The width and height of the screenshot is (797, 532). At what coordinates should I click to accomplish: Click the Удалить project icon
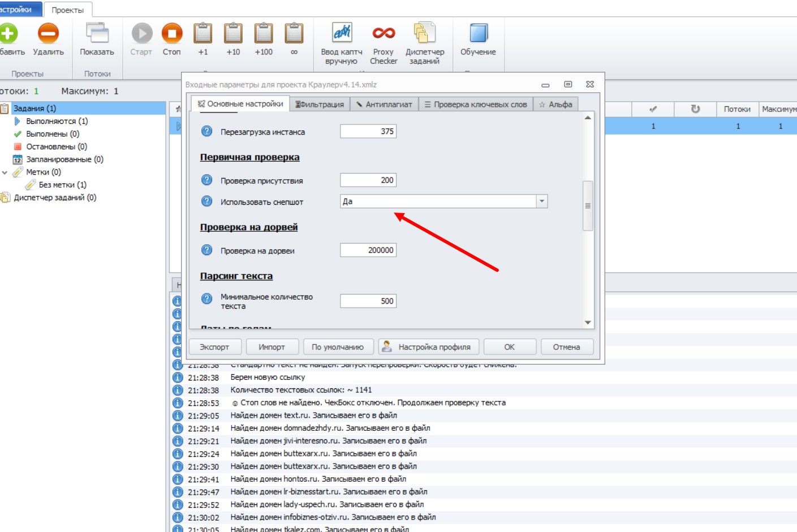pyautogui.click(x=48, y=33)
